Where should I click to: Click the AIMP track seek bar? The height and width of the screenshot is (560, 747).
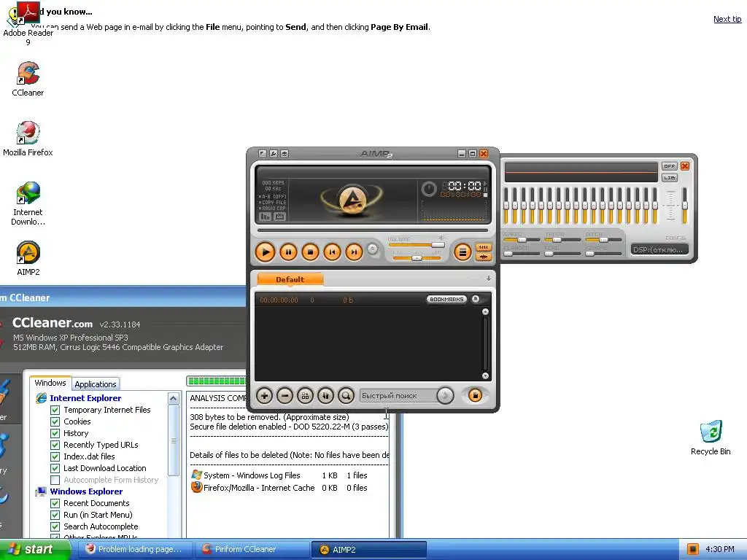(x=373, y=230)
